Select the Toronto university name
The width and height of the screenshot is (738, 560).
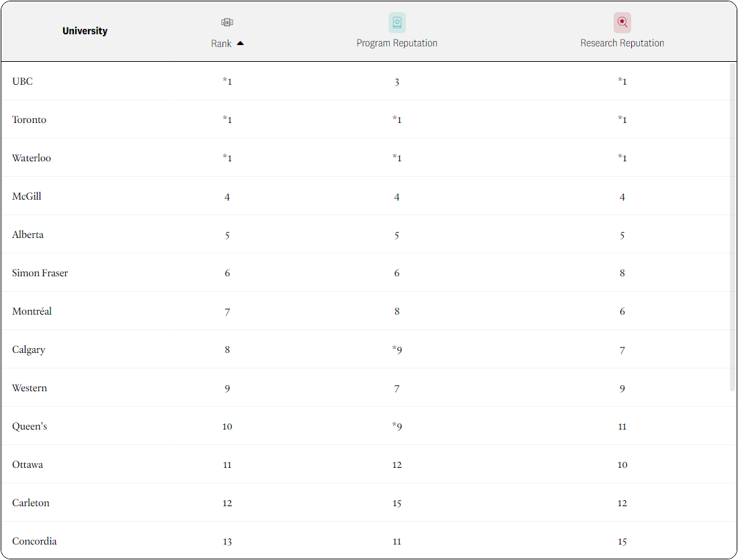[29, 120]
